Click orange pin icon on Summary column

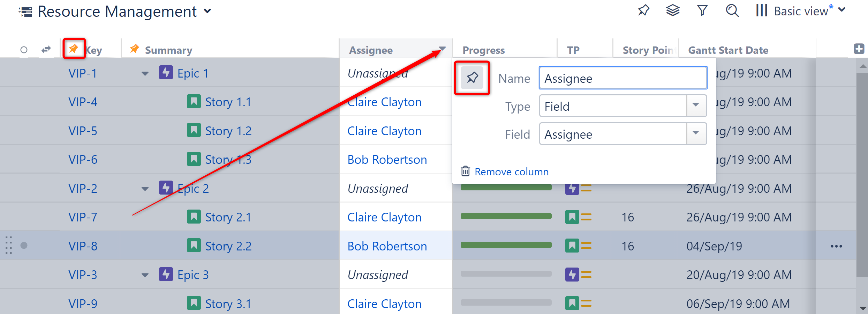134,49
